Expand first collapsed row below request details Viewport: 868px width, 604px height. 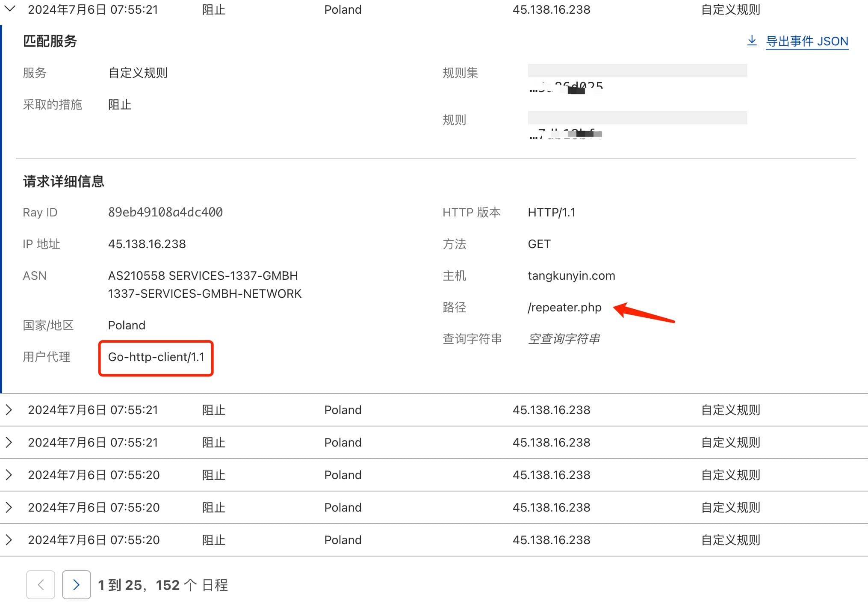coord(9,410)
